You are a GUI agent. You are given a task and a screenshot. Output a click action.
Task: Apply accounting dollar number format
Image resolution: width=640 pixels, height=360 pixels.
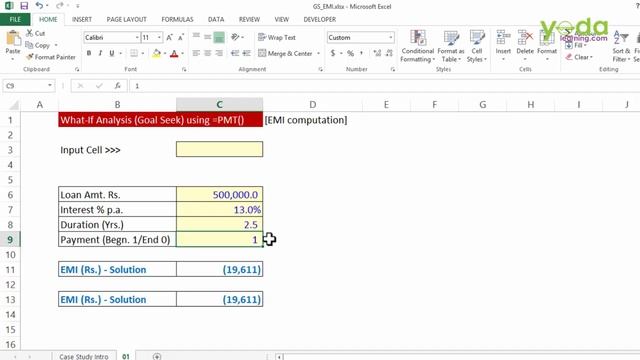click(333, 53)
